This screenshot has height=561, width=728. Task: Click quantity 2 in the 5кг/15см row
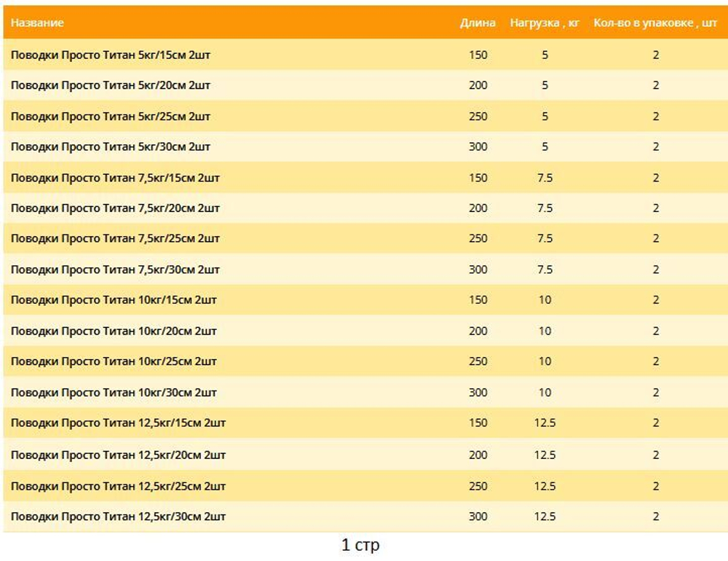point(656,55)
